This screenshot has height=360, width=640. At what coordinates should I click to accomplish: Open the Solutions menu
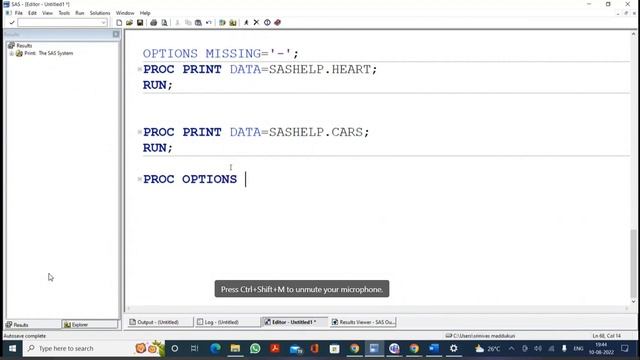(x=100, y=13)
